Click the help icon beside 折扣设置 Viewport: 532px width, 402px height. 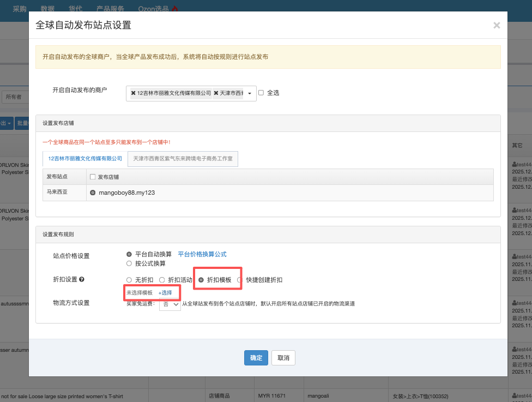(82, 280)
